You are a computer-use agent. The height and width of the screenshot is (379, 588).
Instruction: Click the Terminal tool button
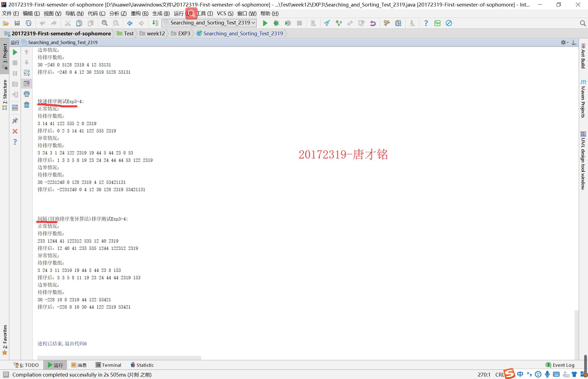pos(108,365)
